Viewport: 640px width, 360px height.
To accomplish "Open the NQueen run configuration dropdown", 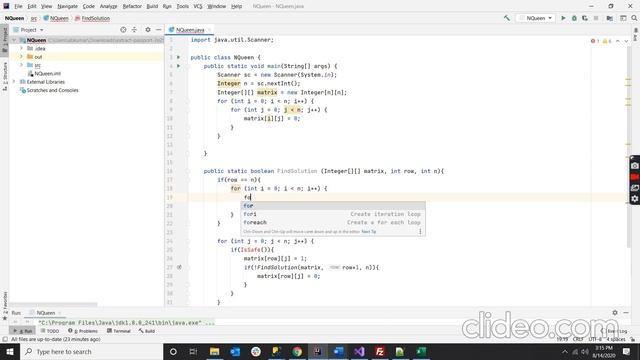I will tap(536, 18).
